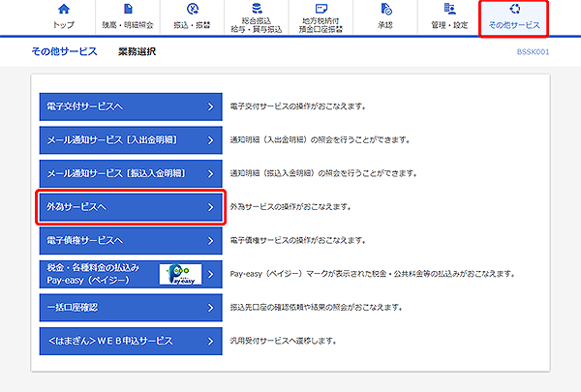The width and height of the screenshot is (581, 392).
Task: Click text 汎用受付サービスへ遷移します。
Action: tap(283, 341)
